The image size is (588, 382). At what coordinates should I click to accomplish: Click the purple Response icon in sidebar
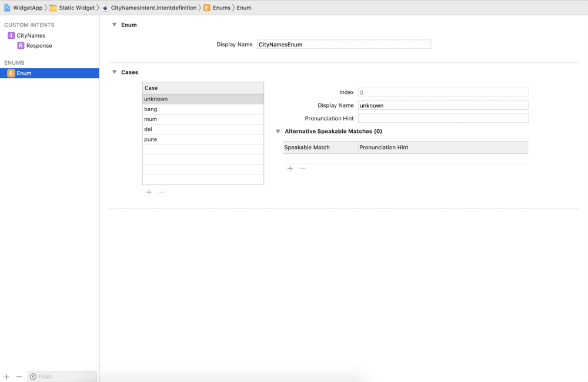tap(21, 45)
